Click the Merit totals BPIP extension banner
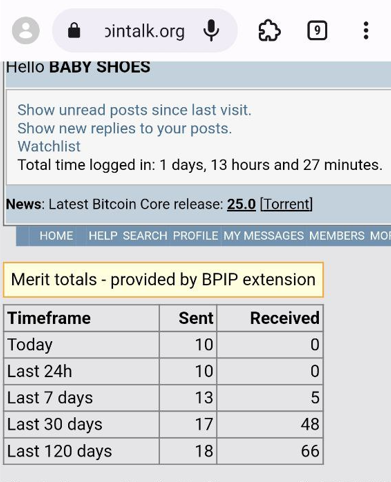 [163, 279]
